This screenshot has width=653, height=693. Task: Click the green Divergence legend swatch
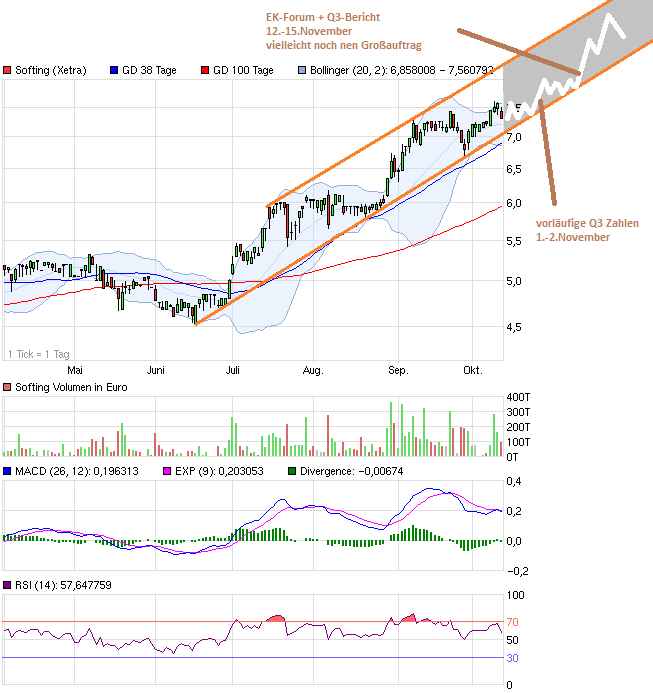[x=292, y=472]
